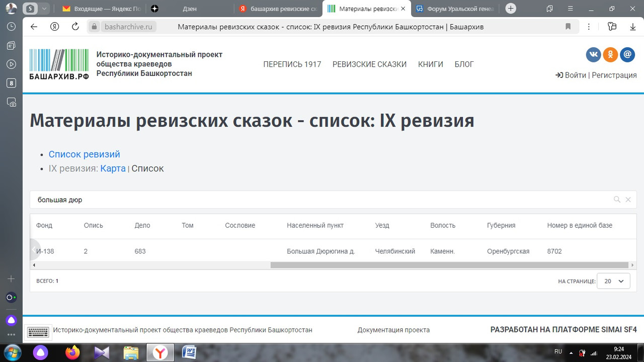This screenshot has width=644, height=362.
Task: Open the VK social icon on the page
Action: point(593,54)
